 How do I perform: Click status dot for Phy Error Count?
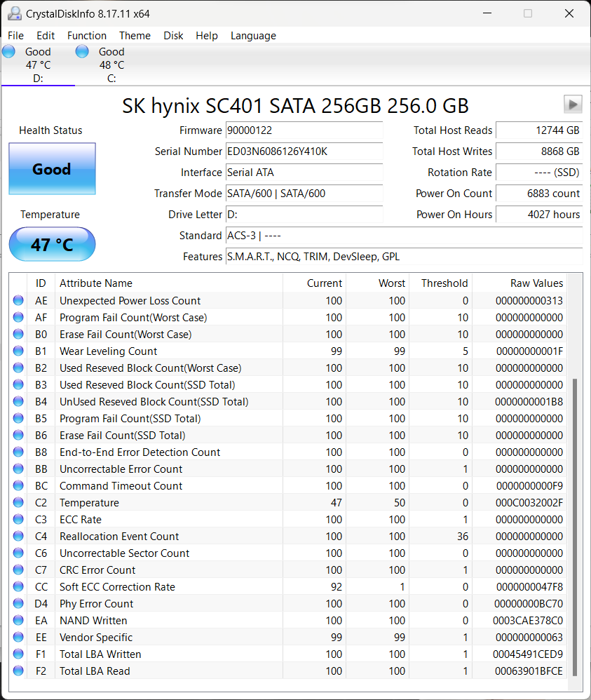[x=18, y=603]
